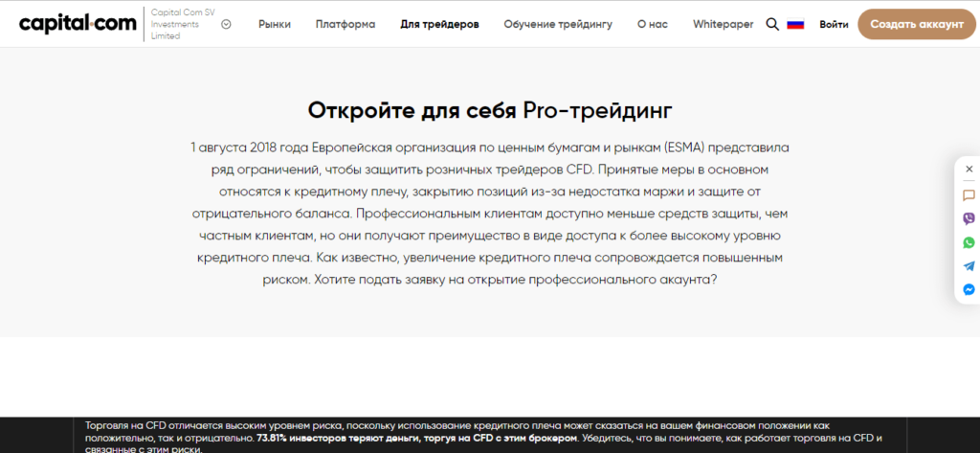
Task: Select the Russian flag language icon
Action: click(795, 24)
